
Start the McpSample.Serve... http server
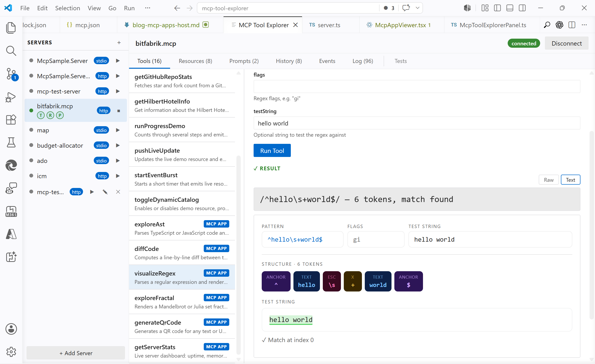click(x=118, y=76)
